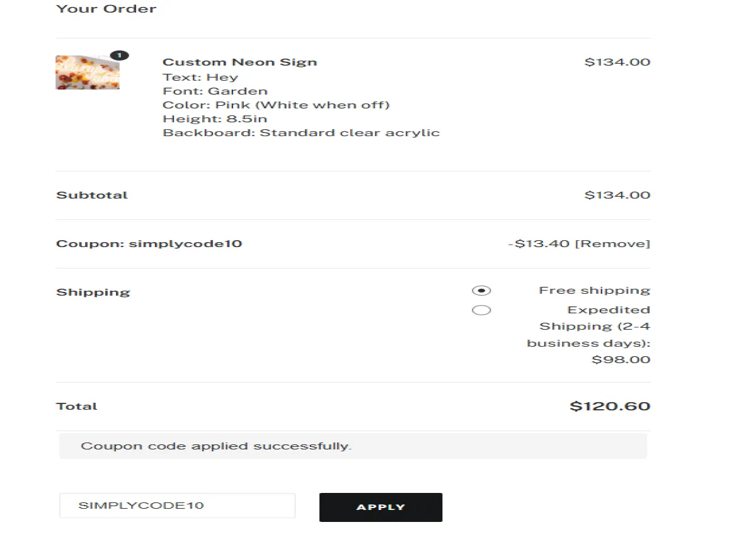Click the Font: Garden product detail
This screenshot has width=756, height=544.
[x=215, y=91]
